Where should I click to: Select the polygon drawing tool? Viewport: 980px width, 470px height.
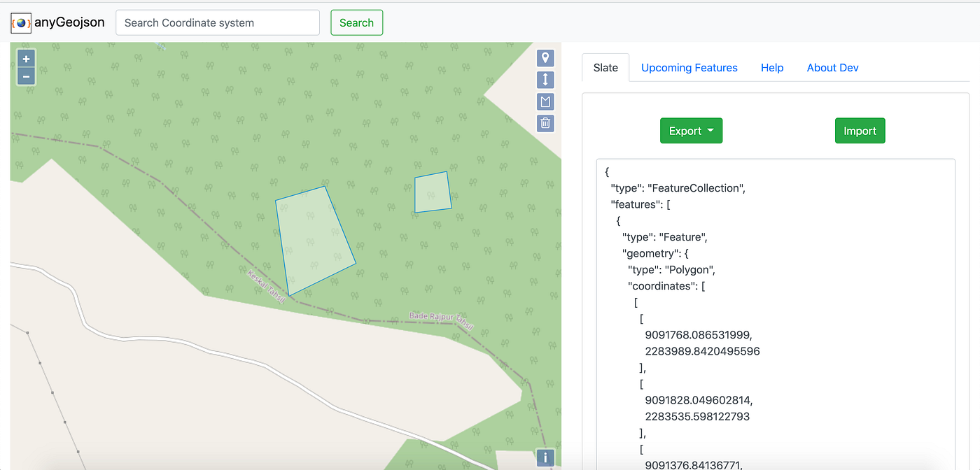point(545,101)
